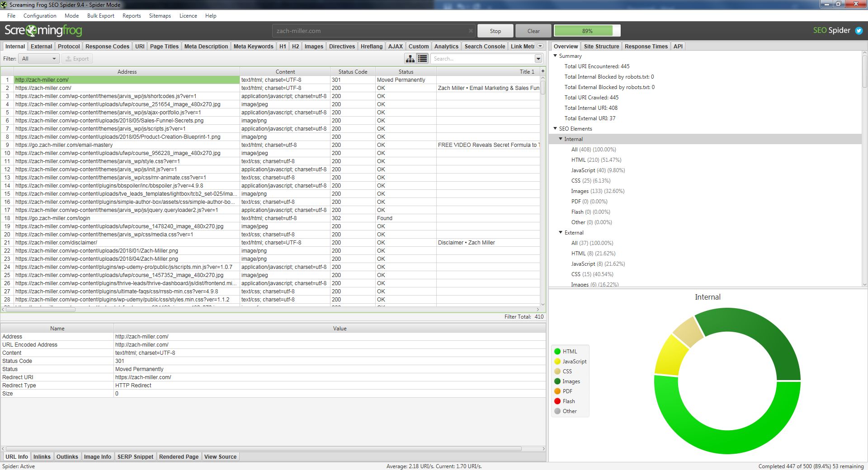Switch to the Response Times tab

click(x=646, y=46)
